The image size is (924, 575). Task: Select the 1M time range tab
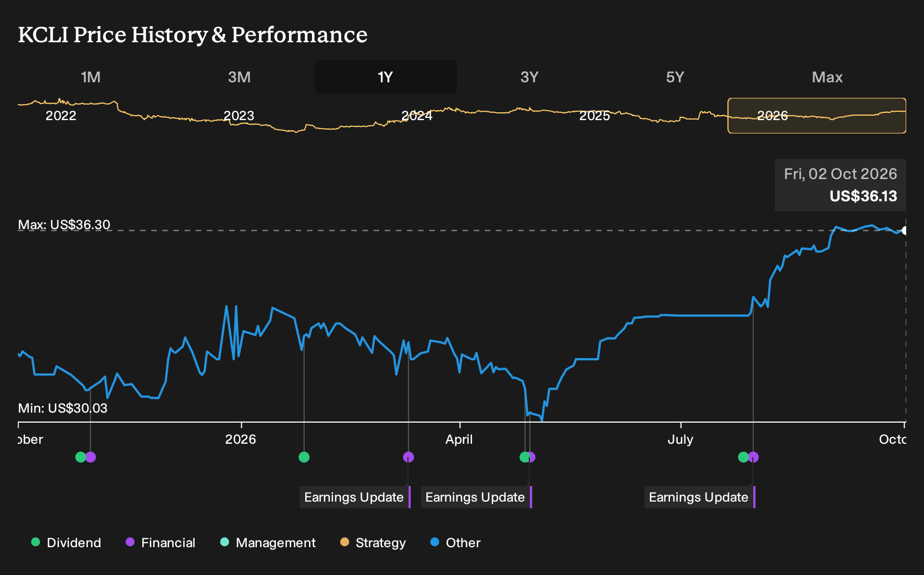click(91, 77)
